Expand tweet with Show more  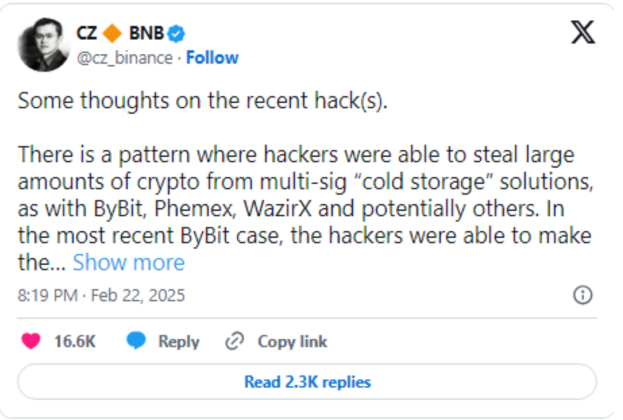coord(129,263)
